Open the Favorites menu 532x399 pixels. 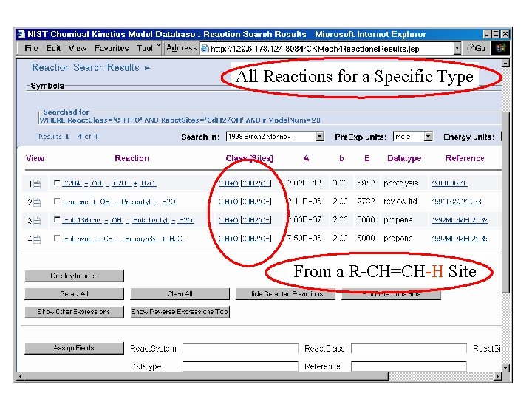(112, 48)
